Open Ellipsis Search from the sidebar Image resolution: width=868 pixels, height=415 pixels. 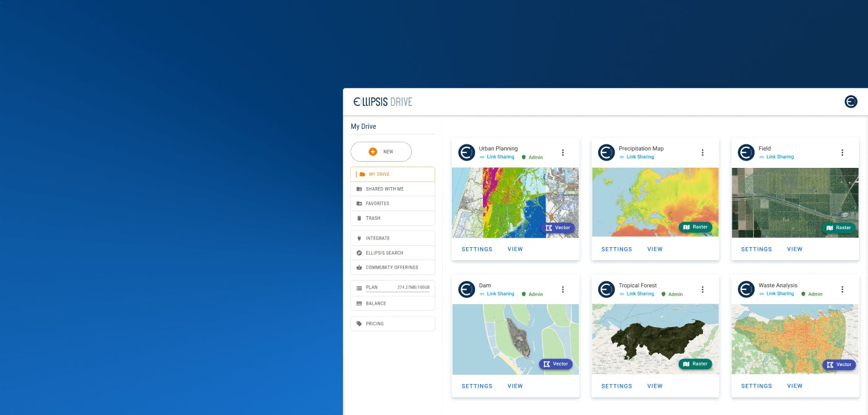tap(384, 253)
